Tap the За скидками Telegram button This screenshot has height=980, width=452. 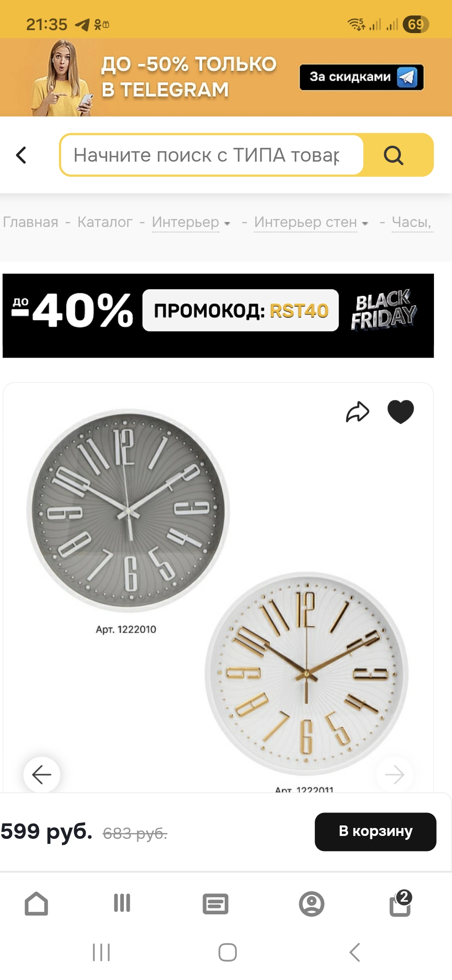pyautogui.click(x=362, y=77)
